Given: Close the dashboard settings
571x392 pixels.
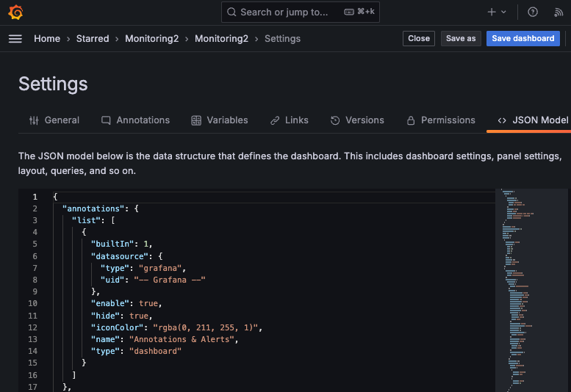Looking at the screenshot, I should pos(419,39).
